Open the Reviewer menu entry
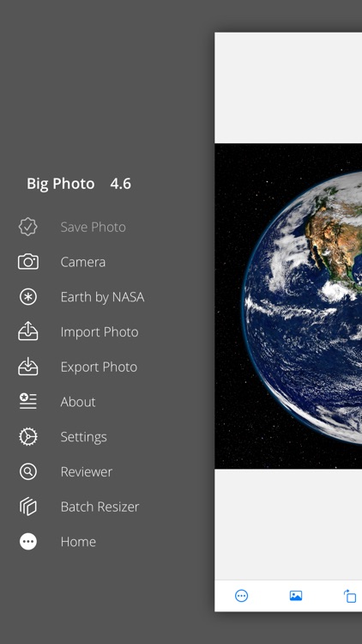The height and width of the screenshot is (644, 362). [86, 472]
